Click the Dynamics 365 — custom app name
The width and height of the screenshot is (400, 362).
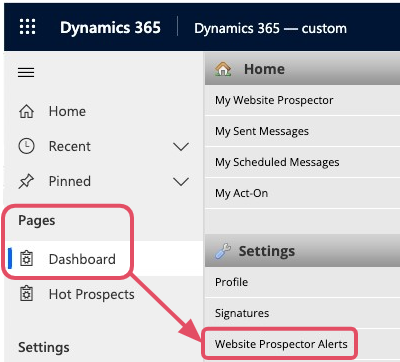[270, 28]
